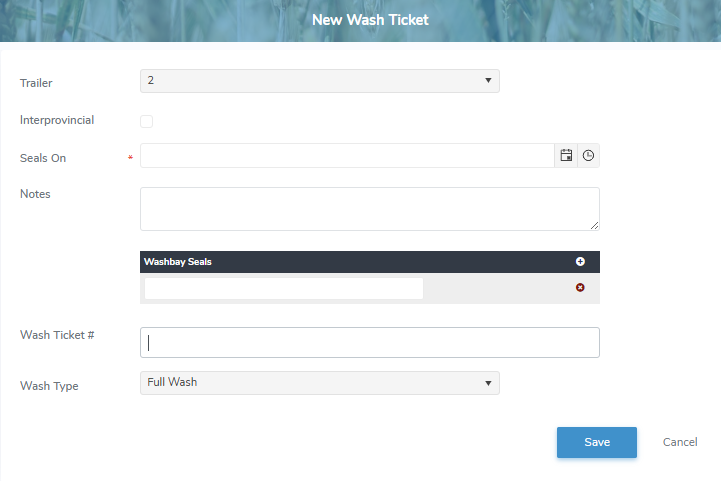The height and width of the screenshot is (481, 721).
Task: Click into the Notes text area
Action: coord(369,208)
